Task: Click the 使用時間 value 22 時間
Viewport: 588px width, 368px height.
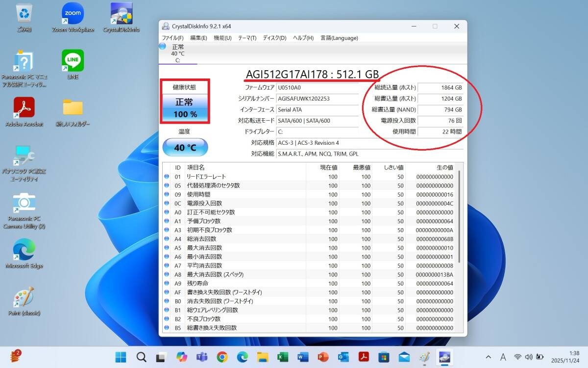Action: (441, 131)
